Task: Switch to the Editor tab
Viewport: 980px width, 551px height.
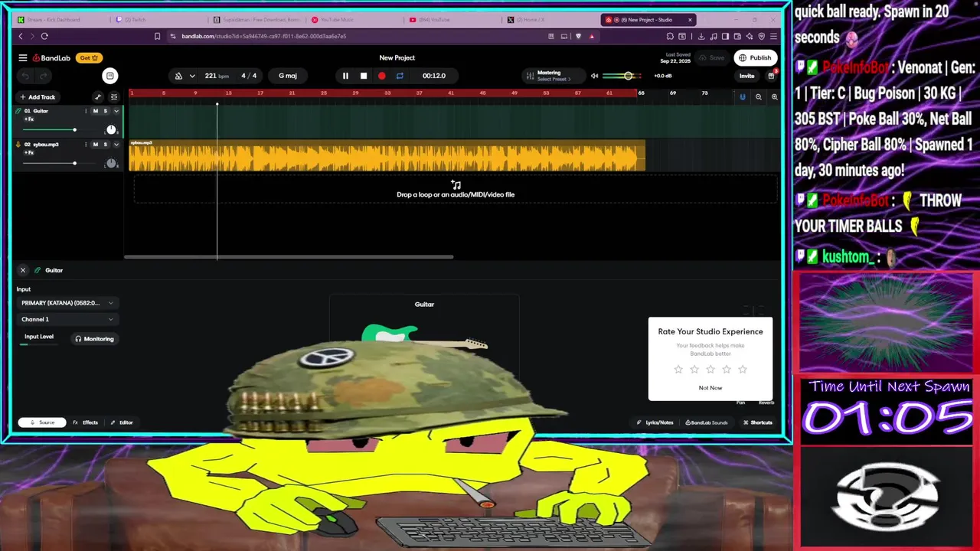Action: (x=122, y=422)
